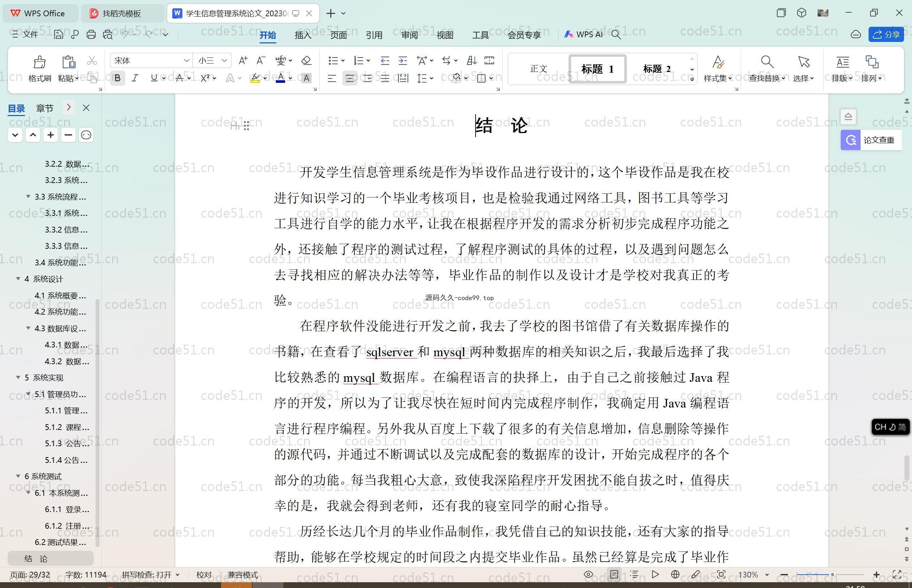Increase paragraph indent icon
Screen dimensions: 912x588
click(403, 60)
